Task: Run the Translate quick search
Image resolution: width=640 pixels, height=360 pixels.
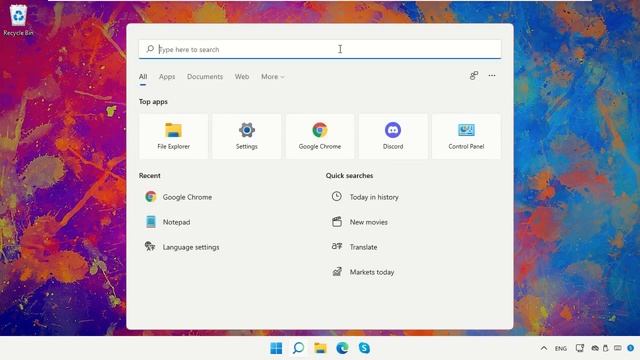Action: click(x=354, y=247)
